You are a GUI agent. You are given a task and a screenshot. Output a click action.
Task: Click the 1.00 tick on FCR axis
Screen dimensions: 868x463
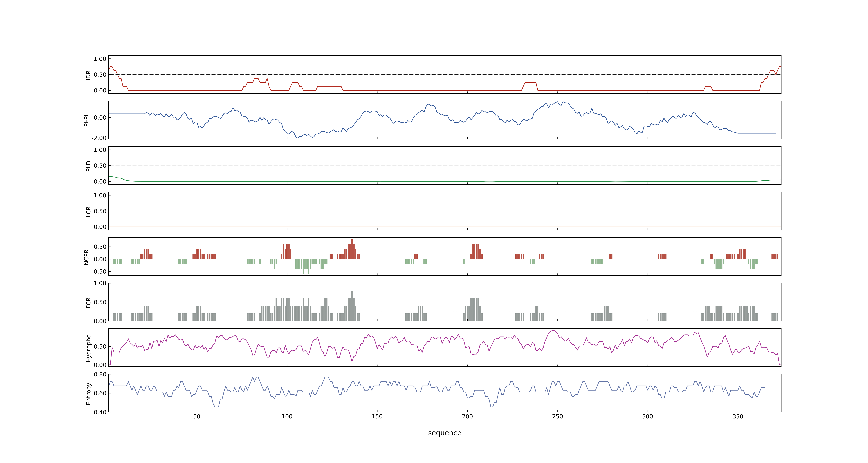click(100, 283)
